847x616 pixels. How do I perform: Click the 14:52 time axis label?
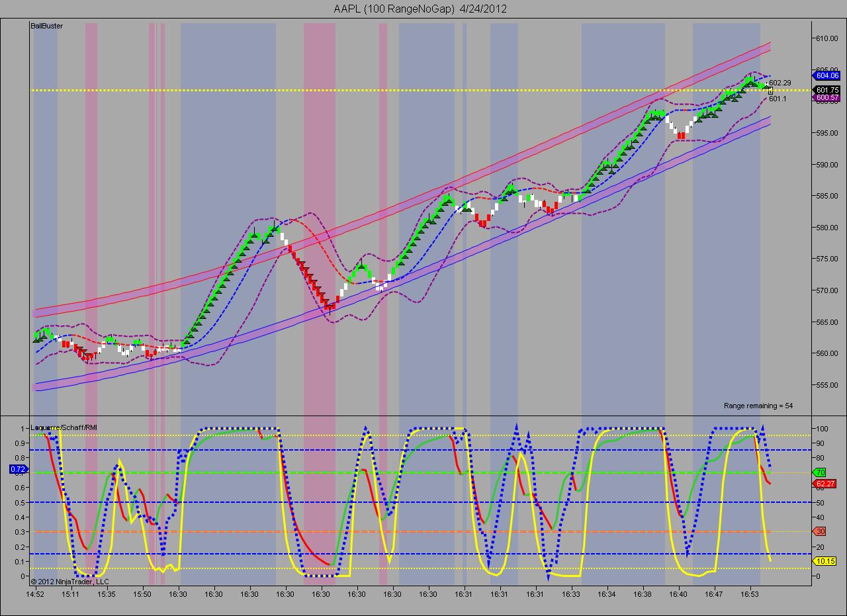36,594
